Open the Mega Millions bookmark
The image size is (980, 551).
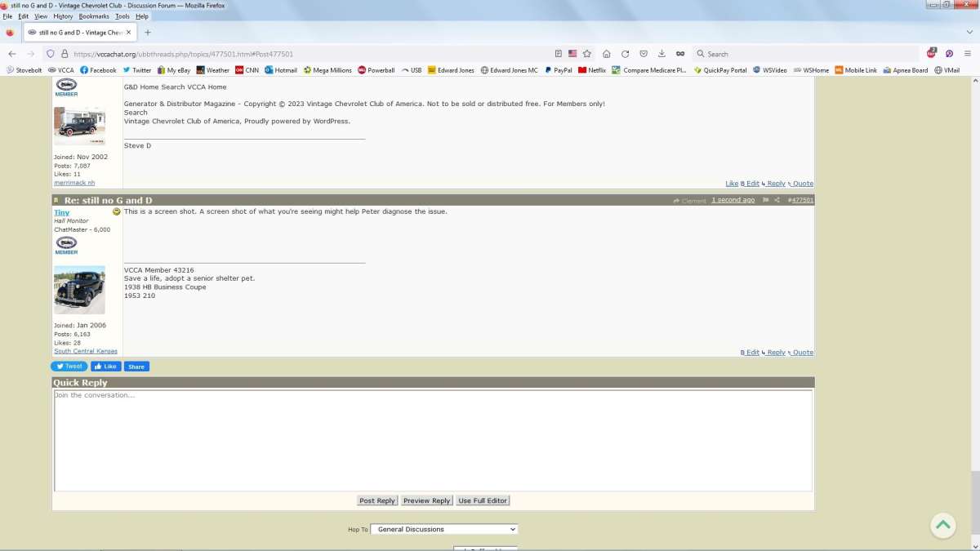[x=327, y=70]
